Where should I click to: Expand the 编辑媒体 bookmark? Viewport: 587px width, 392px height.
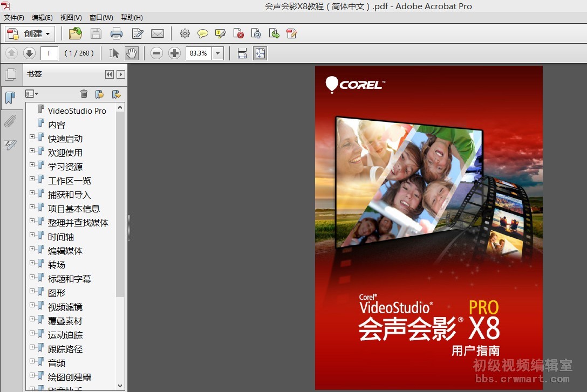coord(32,249)
